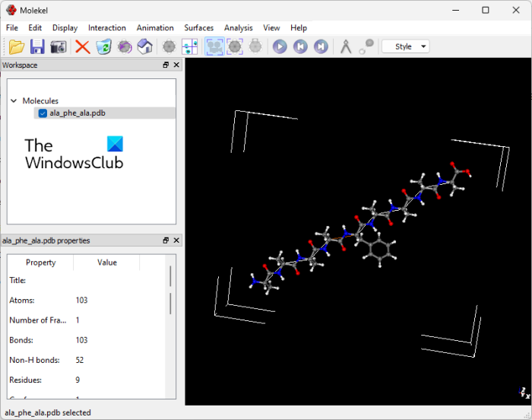The image size is (532, 420).
Task: Click the red X delete icon
Action: coord(83,46)
